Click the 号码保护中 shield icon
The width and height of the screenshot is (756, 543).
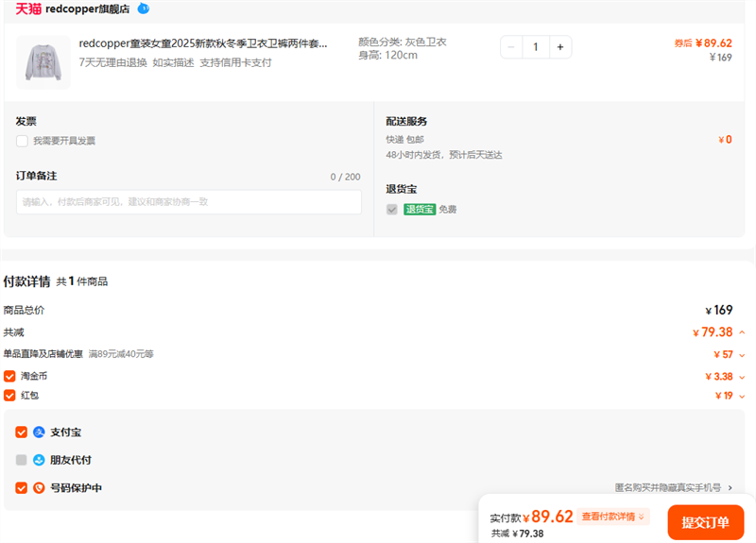pos(39,488)
